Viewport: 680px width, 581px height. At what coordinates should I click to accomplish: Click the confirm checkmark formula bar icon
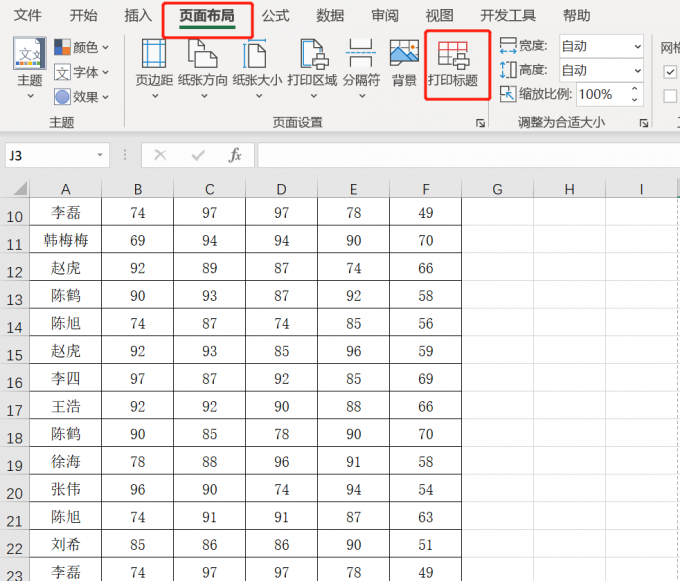coord(198,155)
